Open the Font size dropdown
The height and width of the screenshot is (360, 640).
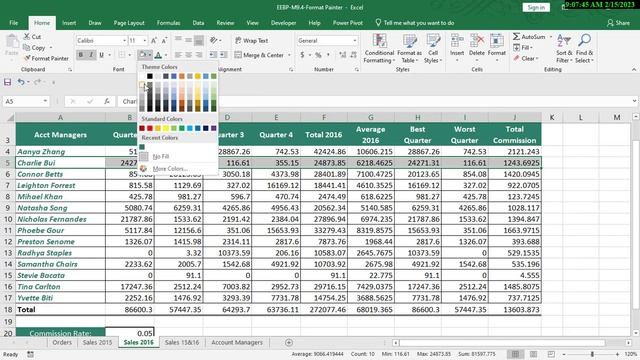[144, 41]
